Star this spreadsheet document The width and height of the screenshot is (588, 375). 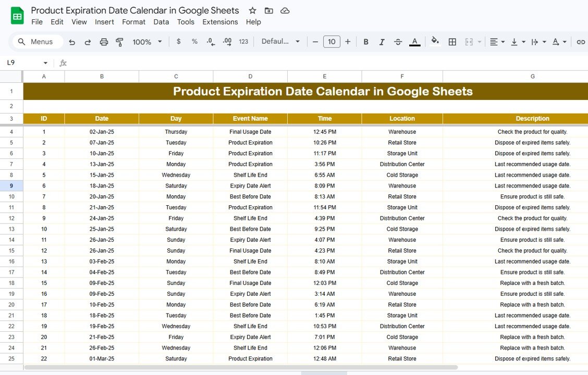coord(253,10)
